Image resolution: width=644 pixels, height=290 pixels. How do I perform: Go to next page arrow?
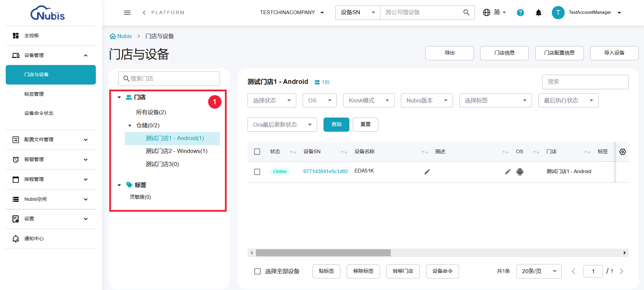(x=621, y=271)
